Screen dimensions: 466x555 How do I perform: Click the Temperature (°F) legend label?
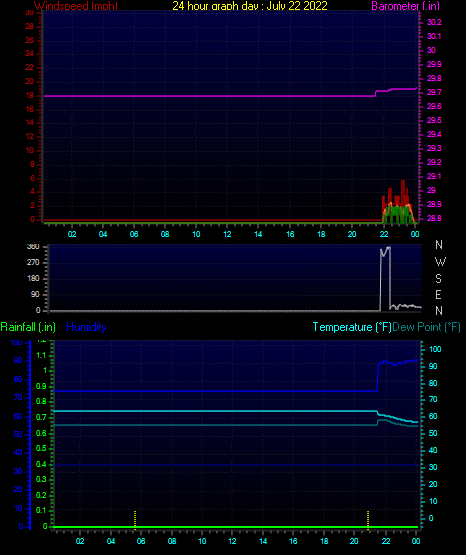[352, 327]
